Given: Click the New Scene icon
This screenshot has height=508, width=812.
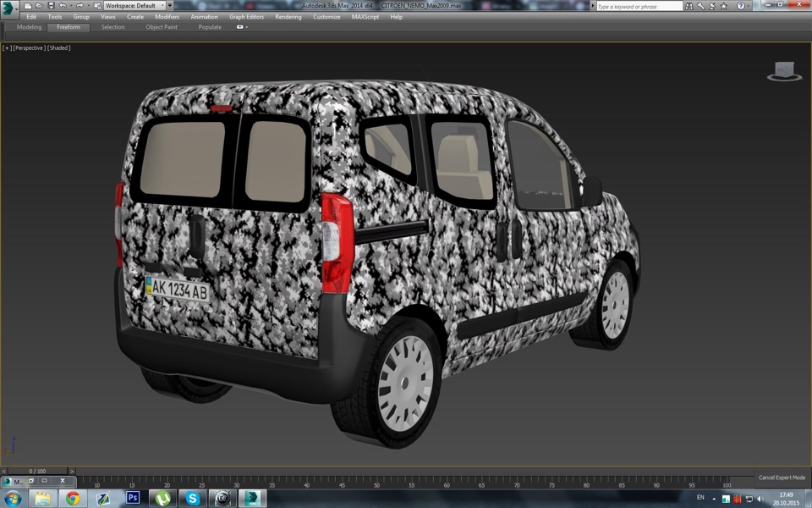Looking at the screenshot, I should [28, 6].
